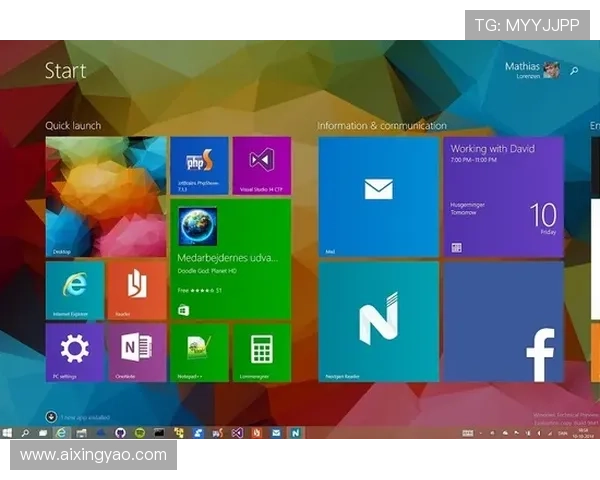Open the Nextgen Reader tile
Image resolution: width=600 pixels, height=480 pixels.
click(x=378, y=321)
